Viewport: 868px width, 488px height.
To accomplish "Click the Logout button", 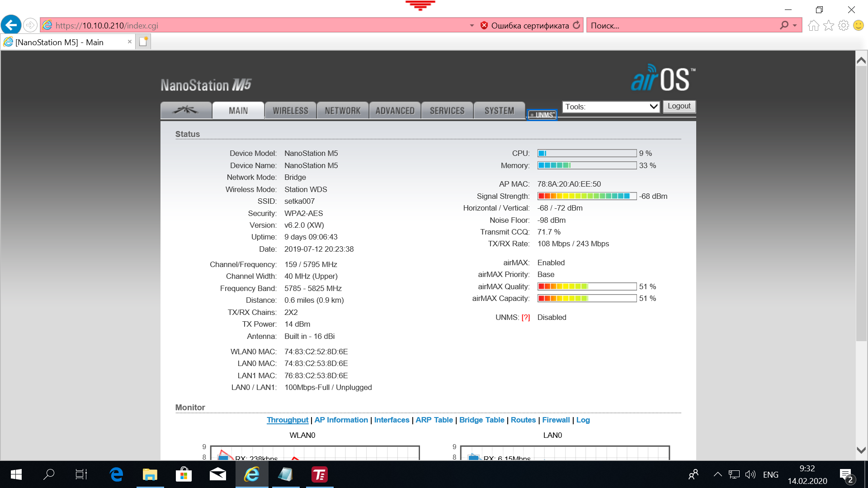I will point(679,106).
